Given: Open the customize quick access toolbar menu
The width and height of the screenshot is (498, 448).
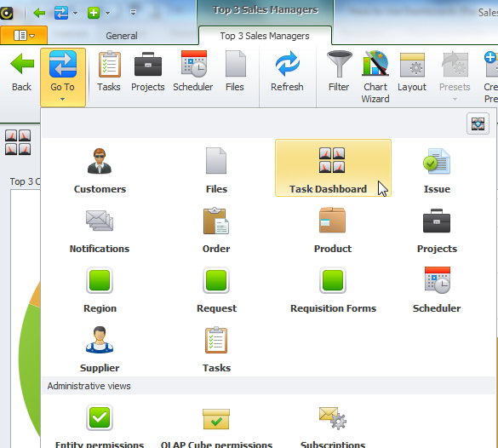Looking at the screenshot, I should (134, 13).
